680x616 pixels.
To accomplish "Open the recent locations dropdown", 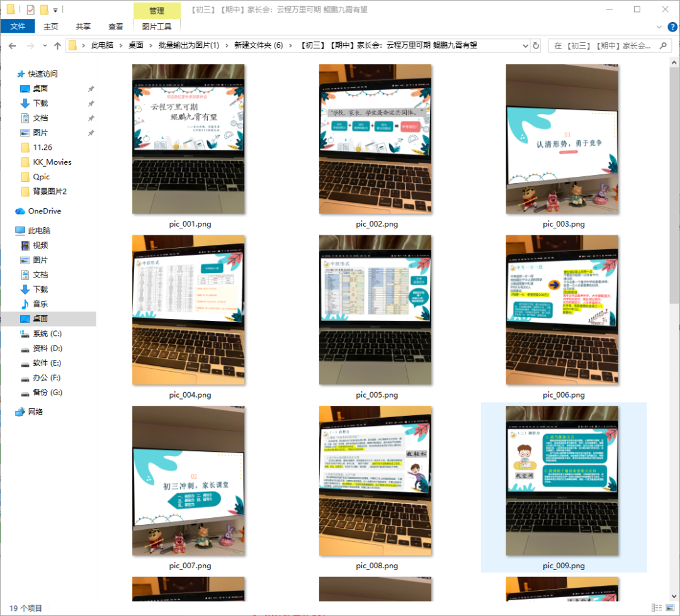I will pyautogui.click(x=43, y=46).
